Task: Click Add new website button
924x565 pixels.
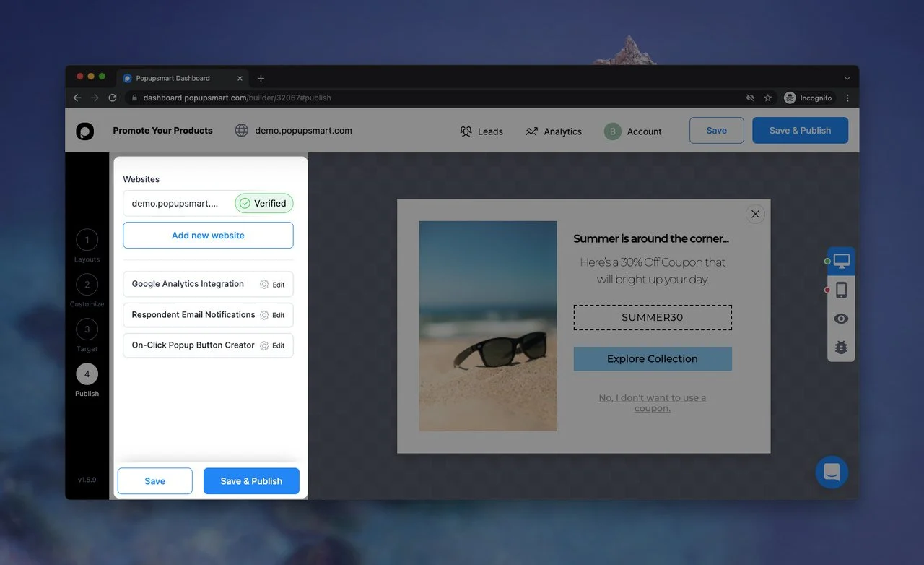Action: [x=208, y=236]
